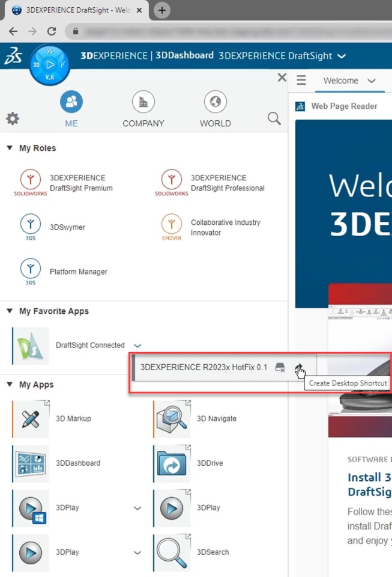The image size is (392, 577).
Task: Expand chevron next to Windows-badged 3DPlay
Action: pos(137,508)
